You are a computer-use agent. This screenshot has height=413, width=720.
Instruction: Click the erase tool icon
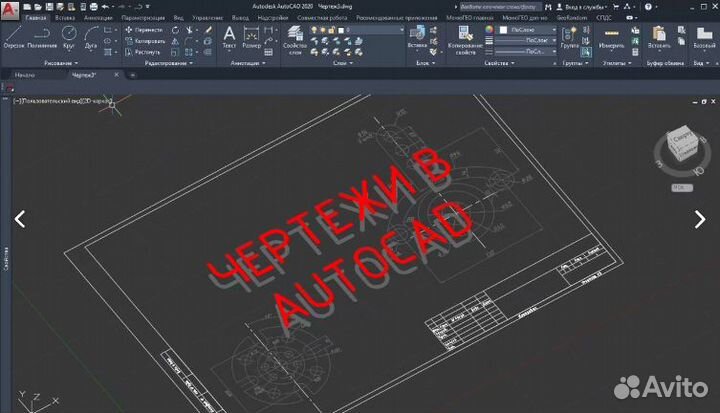208,30
